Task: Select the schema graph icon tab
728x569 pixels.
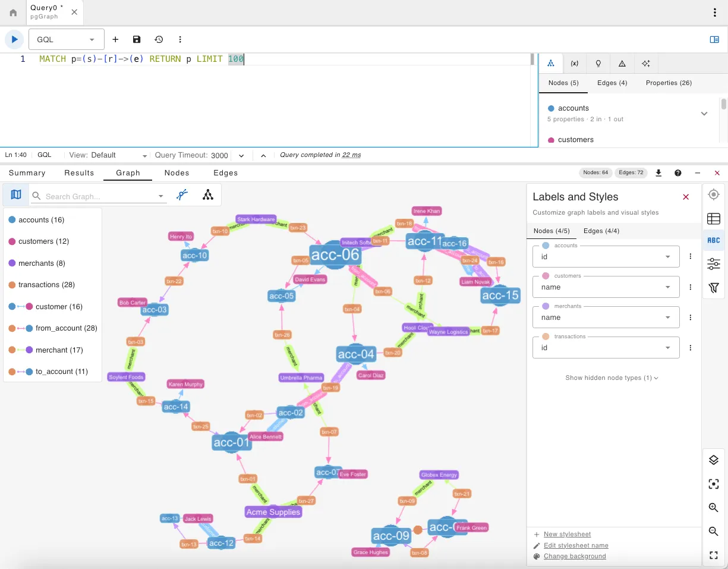Action: [x=551, y=63]
